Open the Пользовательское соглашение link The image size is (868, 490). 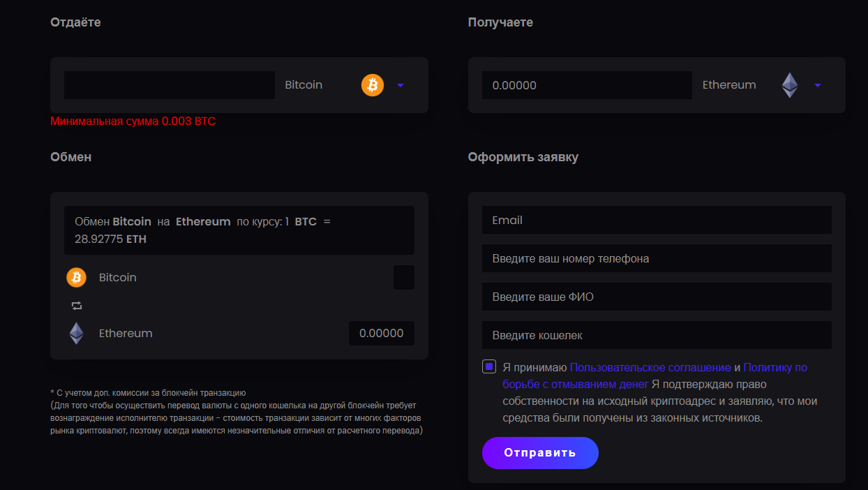650,367
